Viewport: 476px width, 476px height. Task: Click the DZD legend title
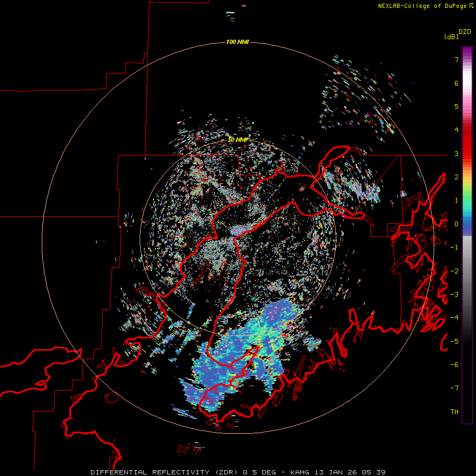(x=465, y=32)
